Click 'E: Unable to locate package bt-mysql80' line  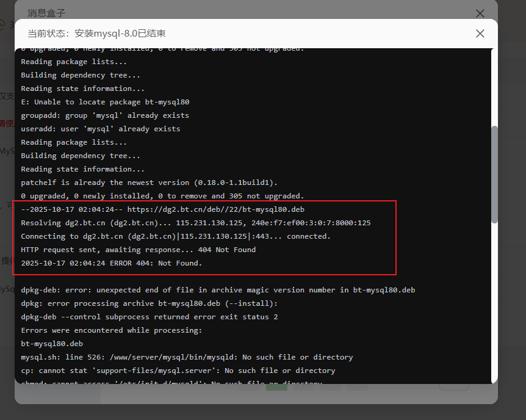coord(105,102)
